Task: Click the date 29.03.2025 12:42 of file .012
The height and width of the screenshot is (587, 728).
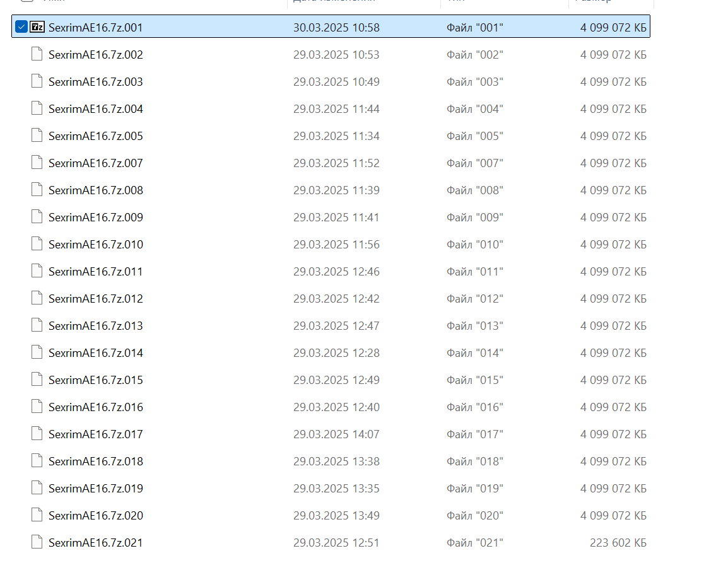Action: coord(336,299)
